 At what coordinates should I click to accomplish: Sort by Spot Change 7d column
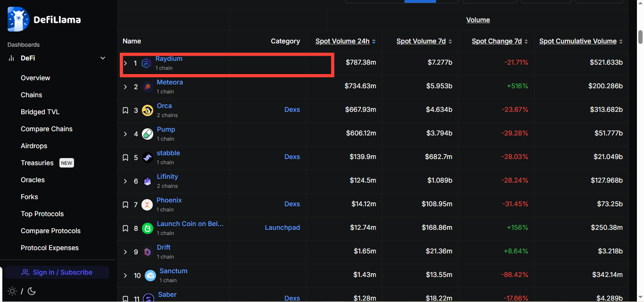click(500, 41)
